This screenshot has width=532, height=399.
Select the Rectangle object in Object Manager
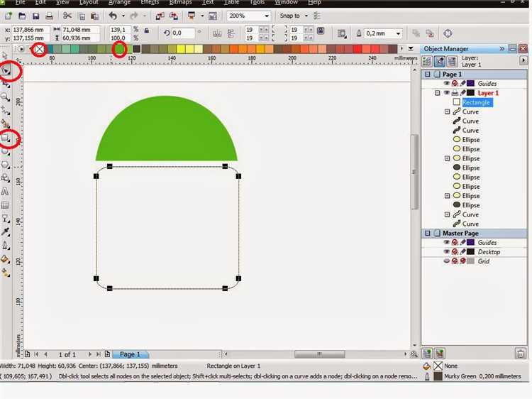point(476,102)
